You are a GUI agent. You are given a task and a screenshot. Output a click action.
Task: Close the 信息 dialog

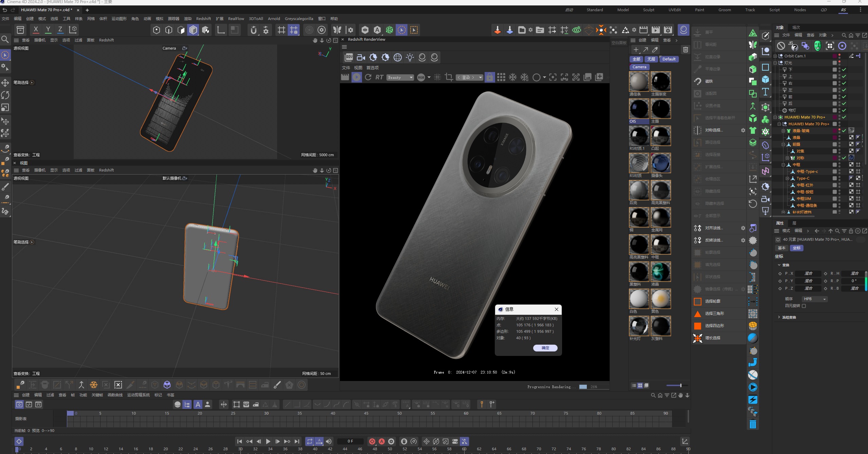point(556,309)
